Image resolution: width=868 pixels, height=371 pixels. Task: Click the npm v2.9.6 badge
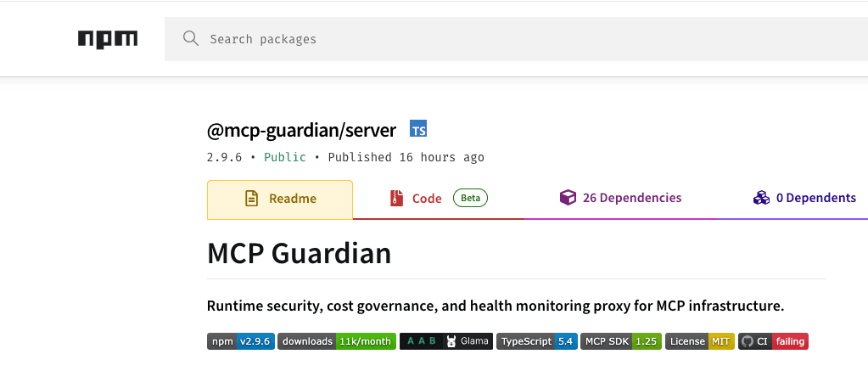(x=241, y=341)
